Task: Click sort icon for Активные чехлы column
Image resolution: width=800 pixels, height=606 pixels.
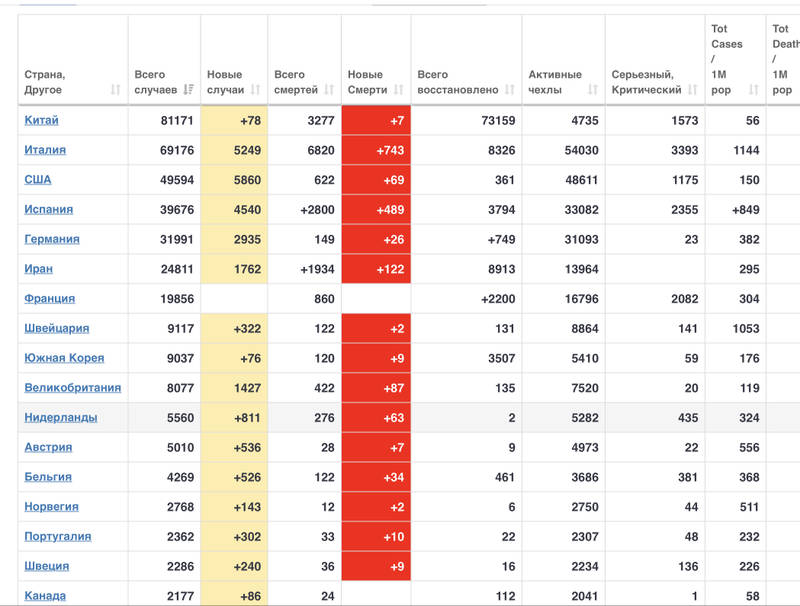Action: click(x=593, y=90)
